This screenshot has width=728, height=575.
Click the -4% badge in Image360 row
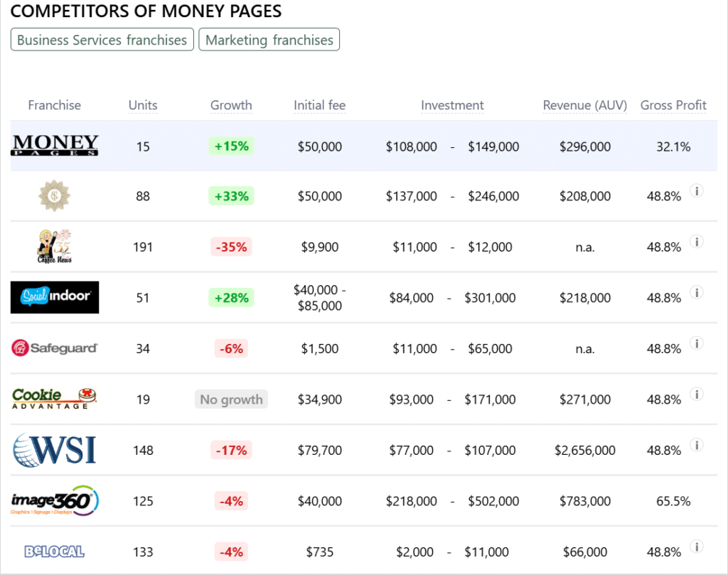pyautogui.click(x=231, y=501)
